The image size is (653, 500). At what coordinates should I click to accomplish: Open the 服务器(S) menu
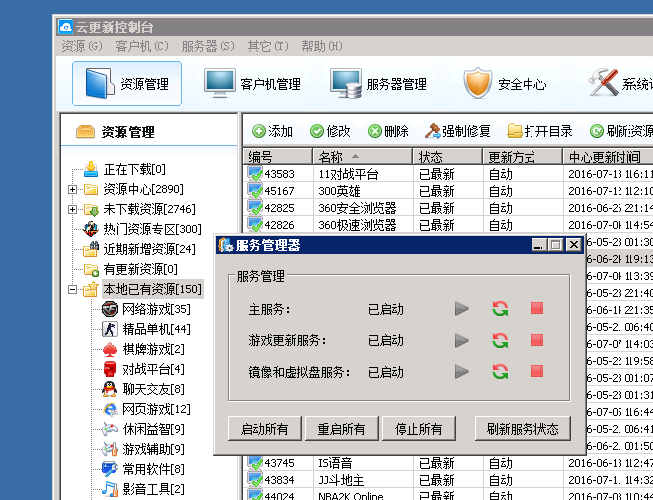[x=208, y=46]
